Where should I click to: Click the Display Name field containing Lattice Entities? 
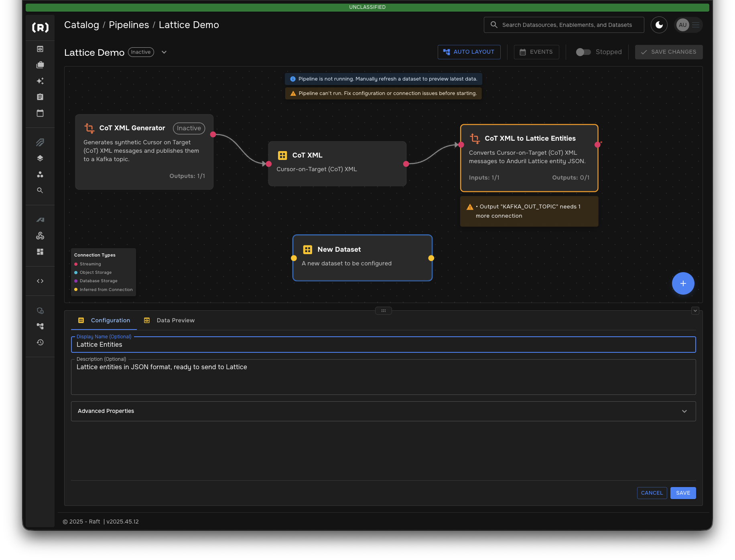[383, 345]
